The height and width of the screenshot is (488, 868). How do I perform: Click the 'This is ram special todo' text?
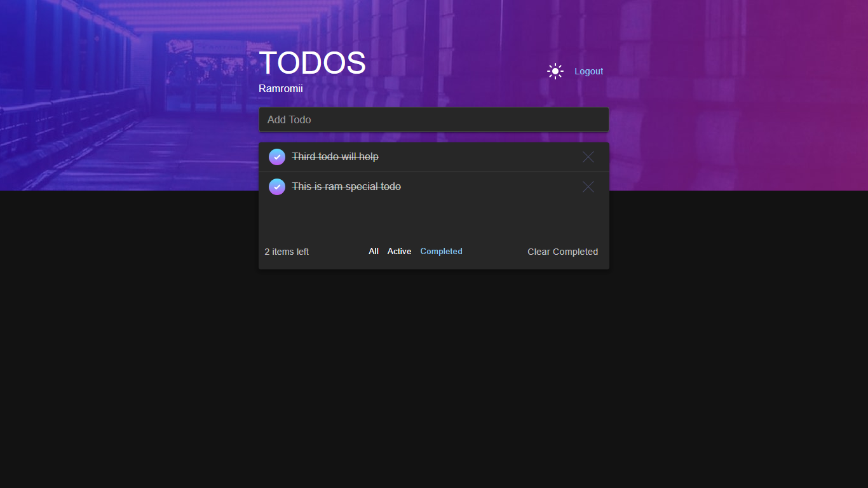[346, 187]
